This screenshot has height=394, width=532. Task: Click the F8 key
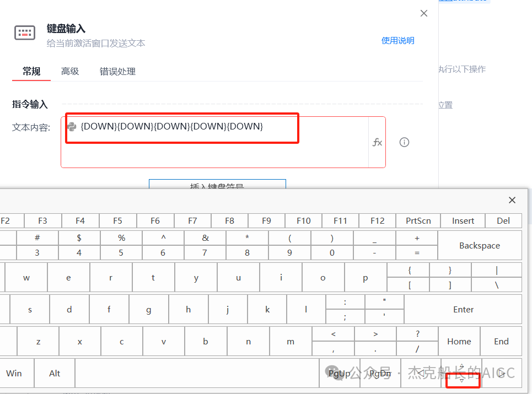tap(230, 221)
